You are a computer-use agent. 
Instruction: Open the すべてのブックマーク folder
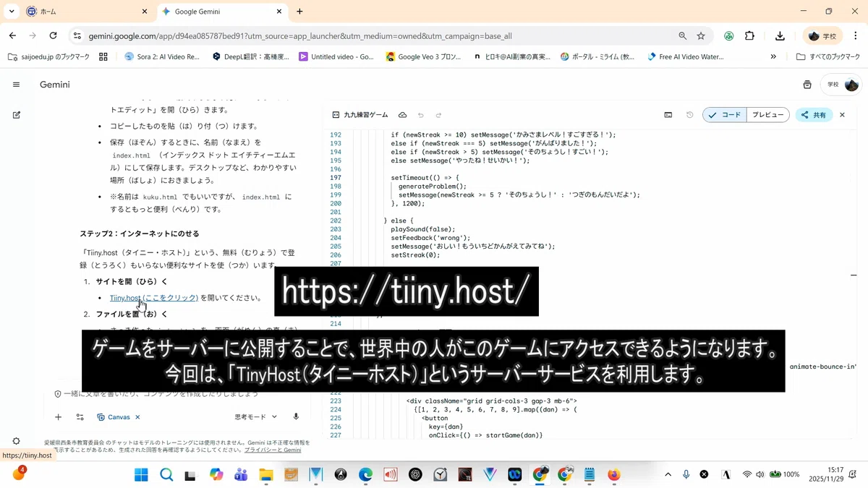[x=828, y=56]
